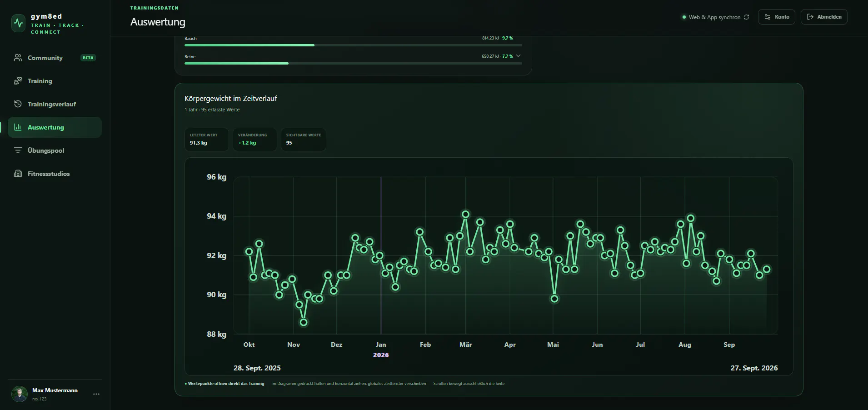Click the 28. Sept. 2025 start date label
Image resolution: width=868 pixels, height=410 pixels.
tap(257, 368)
